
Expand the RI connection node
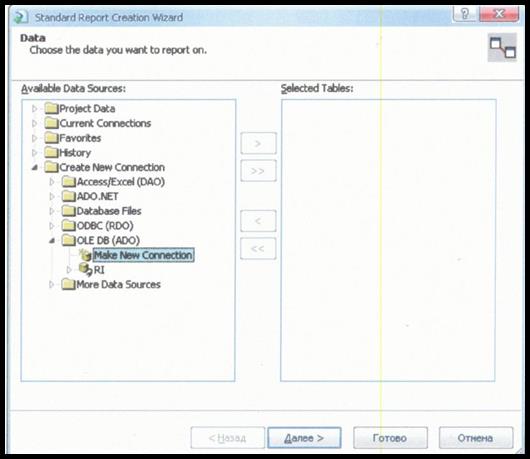tap(69, 270)
